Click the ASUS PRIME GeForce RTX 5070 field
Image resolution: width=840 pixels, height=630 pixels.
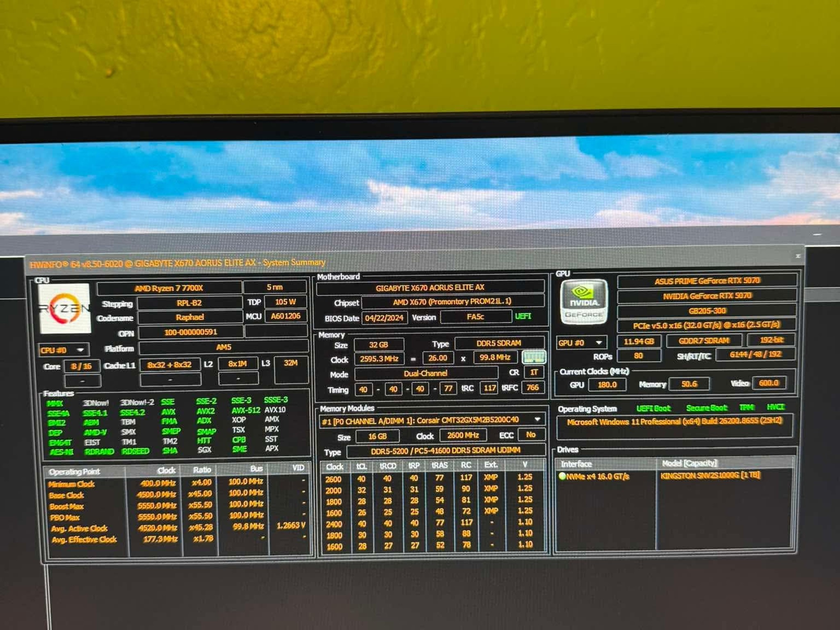707,281
